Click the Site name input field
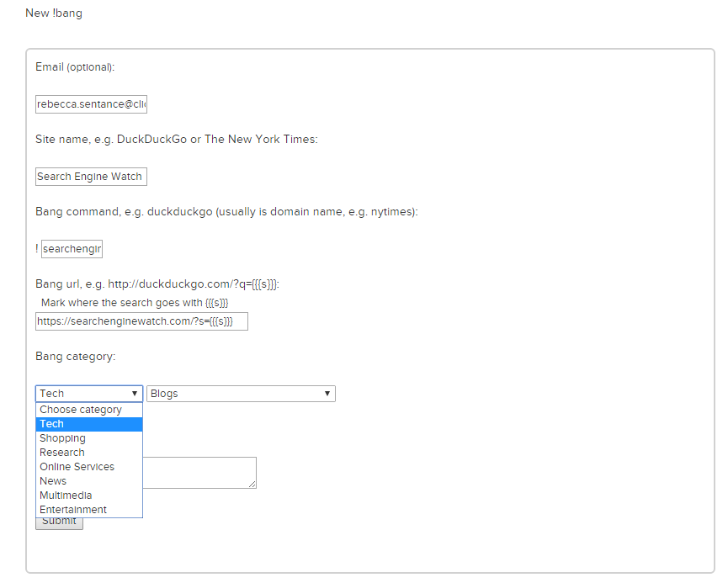The width and height of the screenshot is (728, 583). tap(91, 177)
